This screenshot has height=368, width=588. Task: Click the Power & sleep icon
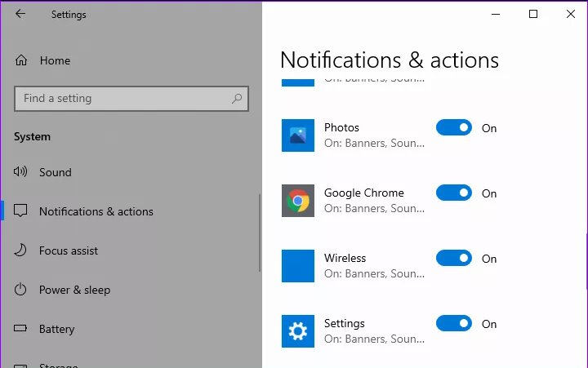point(20,290)
